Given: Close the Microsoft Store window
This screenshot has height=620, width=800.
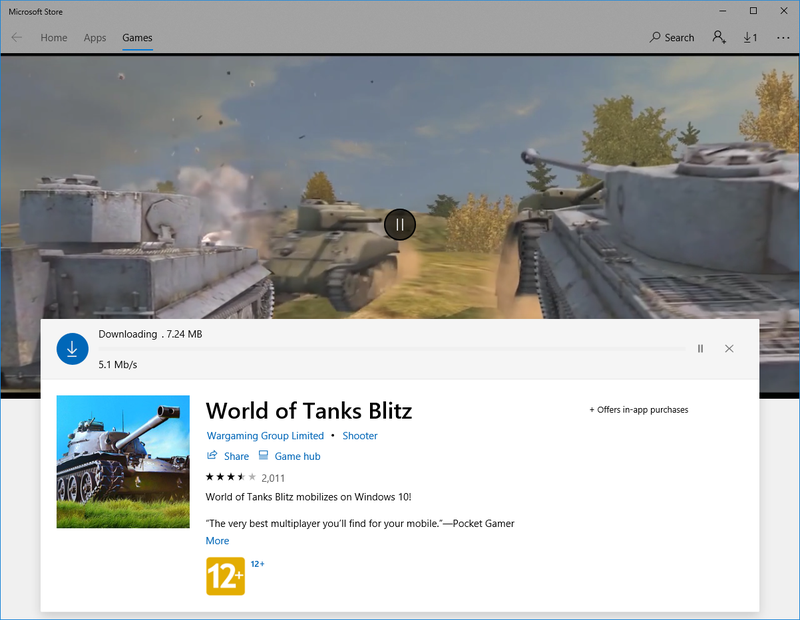Looking at the screenshot, I should point(784,11).
